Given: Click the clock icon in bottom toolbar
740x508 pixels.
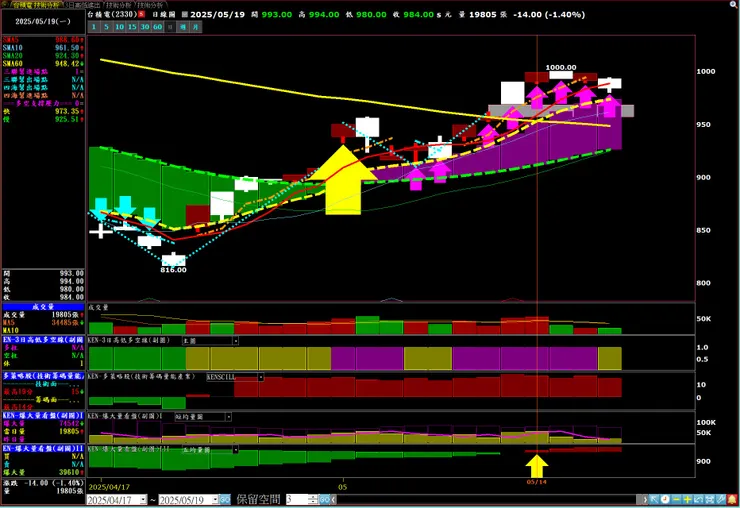Looking at the screenshot, I should pyautogui.click(x=665, y=499).
